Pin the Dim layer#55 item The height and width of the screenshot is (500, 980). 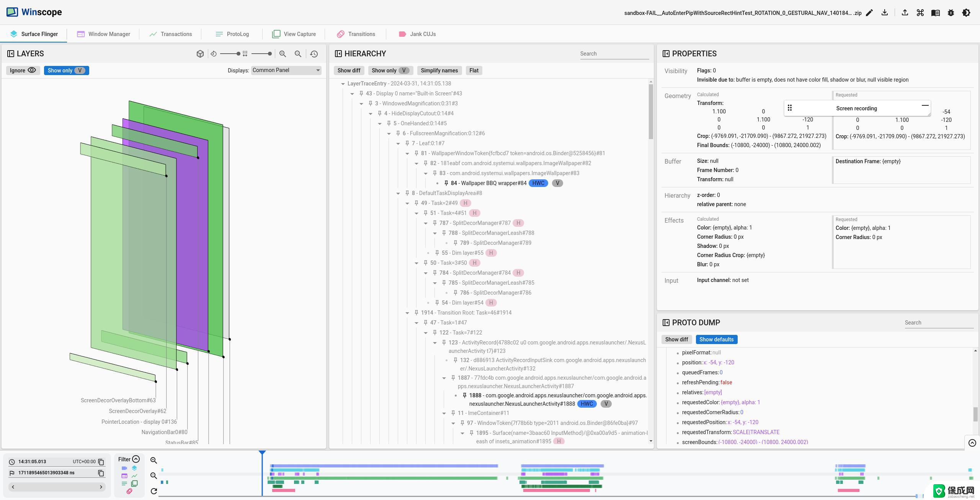pos(437,253)
